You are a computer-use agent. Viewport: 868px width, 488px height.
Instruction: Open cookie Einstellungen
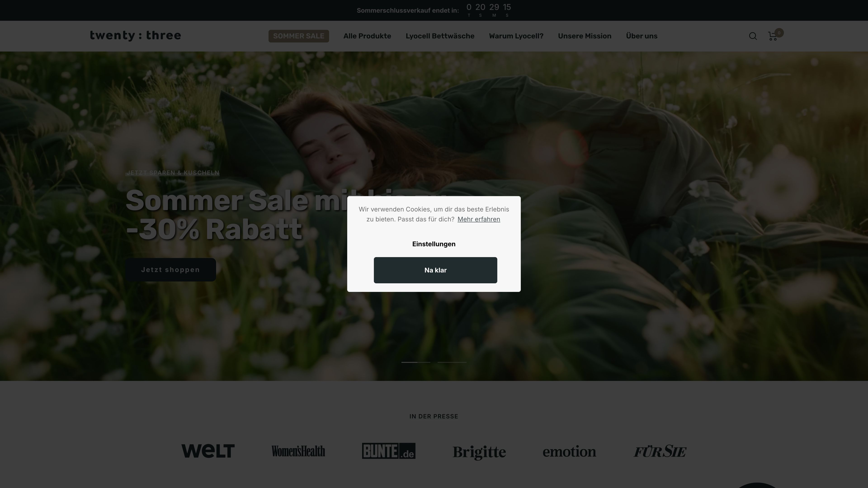click(x=434, y=244)
